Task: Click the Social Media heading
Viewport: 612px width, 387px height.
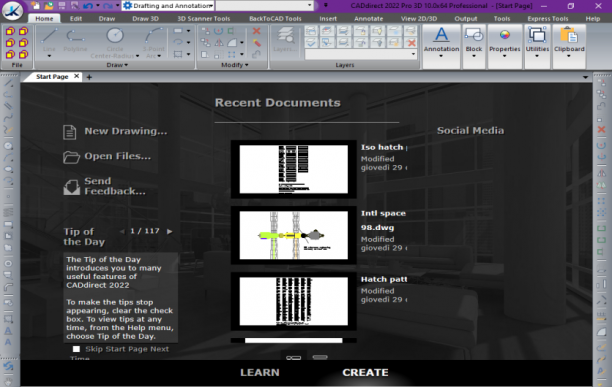Action: 470,130
